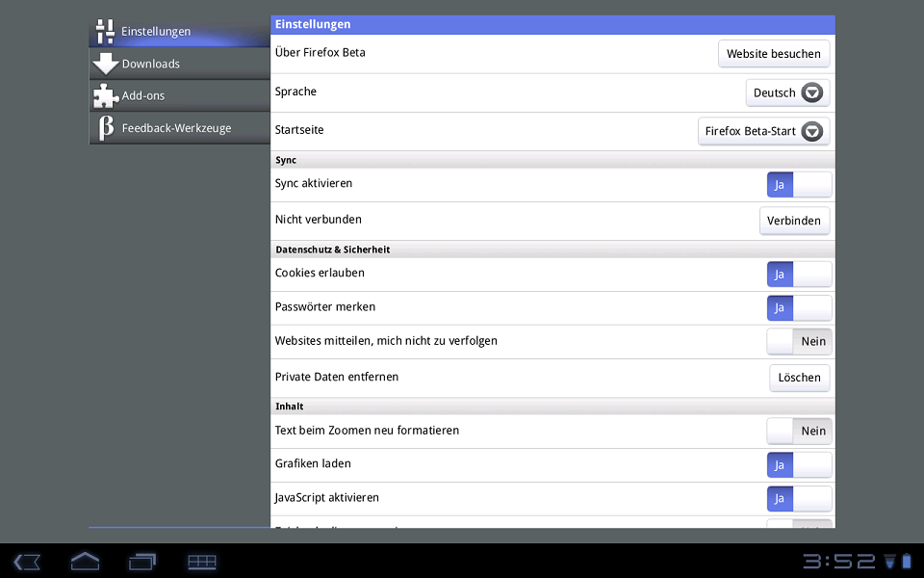Toggle the Sync aktivieren switch
Viewport: 924px width, 578px height.
click(799, 185)
